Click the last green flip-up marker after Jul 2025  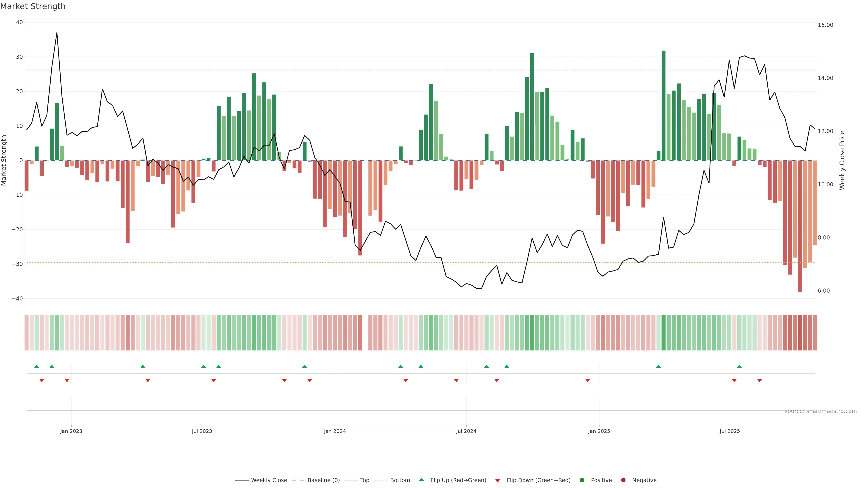click(739, 366)
